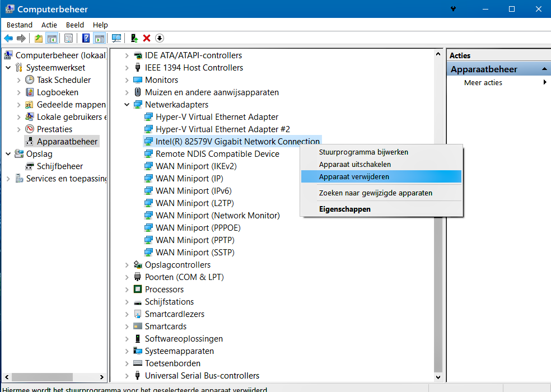Expand IDE ATA/ATAPI-controllers category
This screenshot has height=392, width=551.
coord(127,55)
